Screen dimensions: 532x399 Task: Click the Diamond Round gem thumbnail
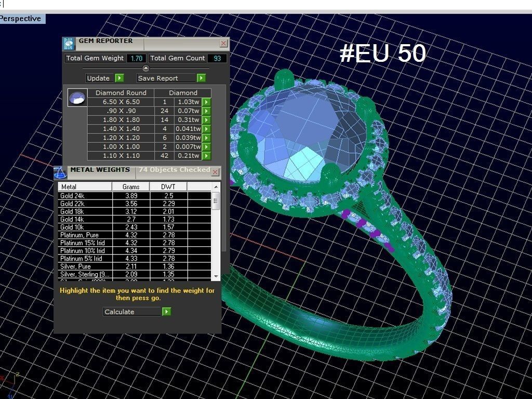(77, 98)
